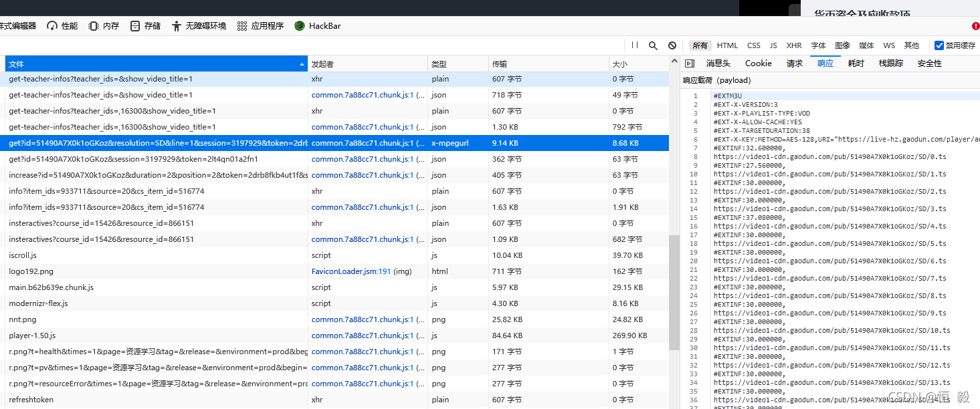Filter requests by JS

pos(773,45)
